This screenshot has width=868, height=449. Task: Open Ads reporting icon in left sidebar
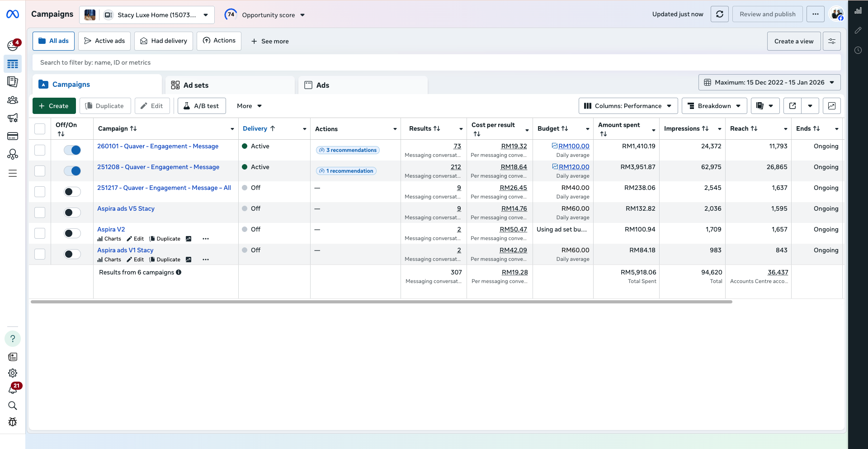pos(13,82)
